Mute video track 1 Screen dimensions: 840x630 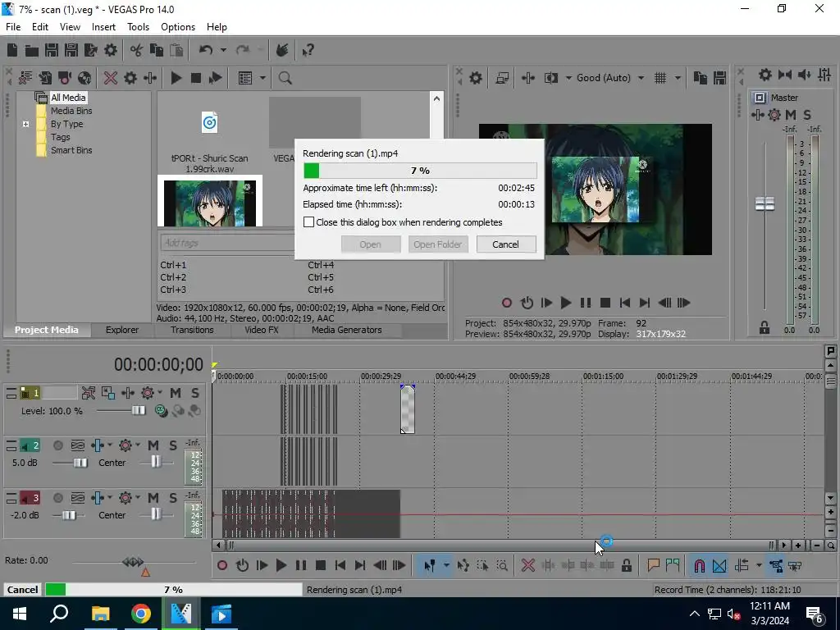click(176, 393)
